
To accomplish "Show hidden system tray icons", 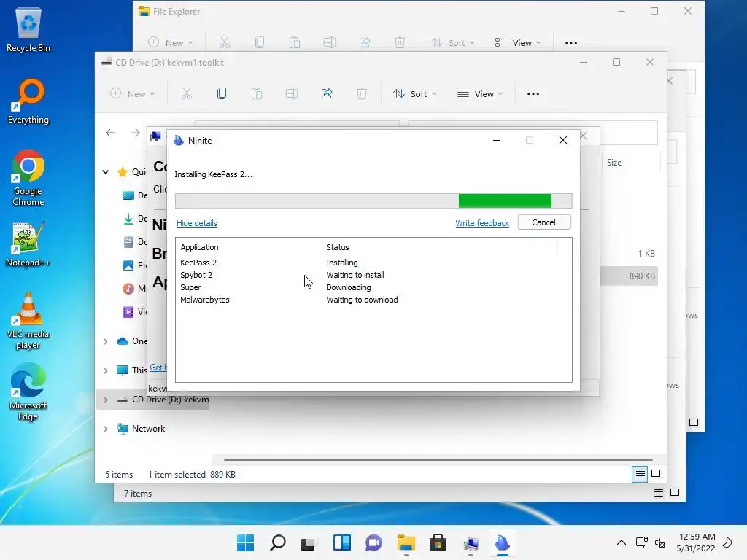I will click(622, 542).
